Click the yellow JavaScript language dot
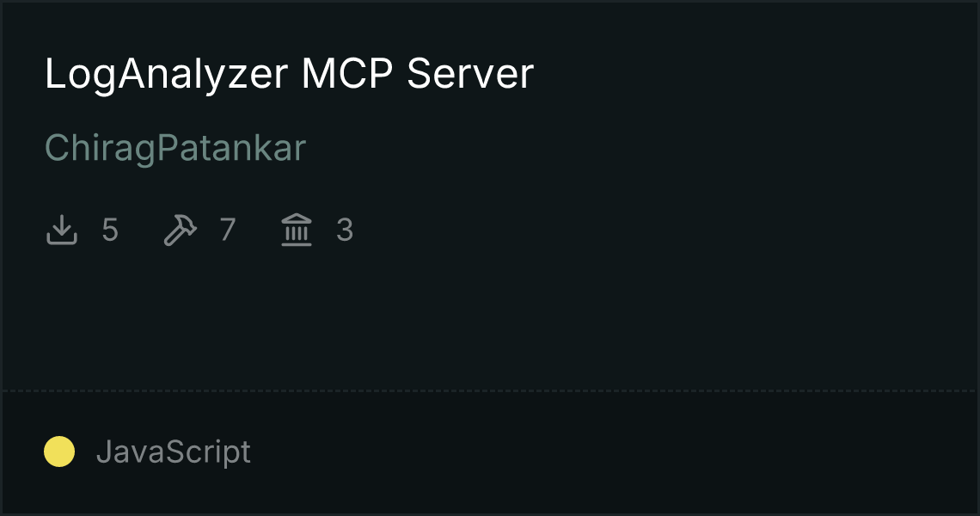The width and height of the screenshot is (980, 516). [59, 451]
